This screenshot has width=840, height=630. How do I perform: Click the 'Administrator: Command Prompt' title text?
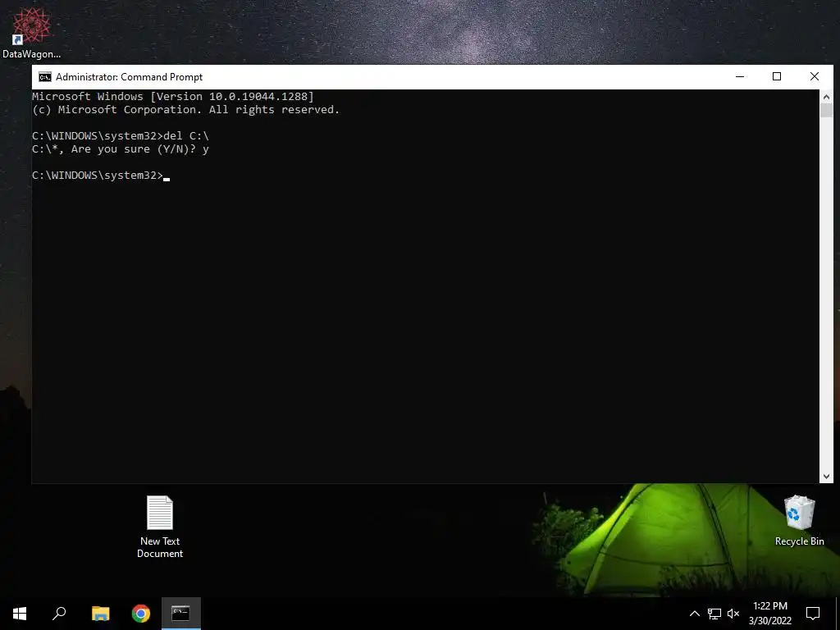click(129, 77)
